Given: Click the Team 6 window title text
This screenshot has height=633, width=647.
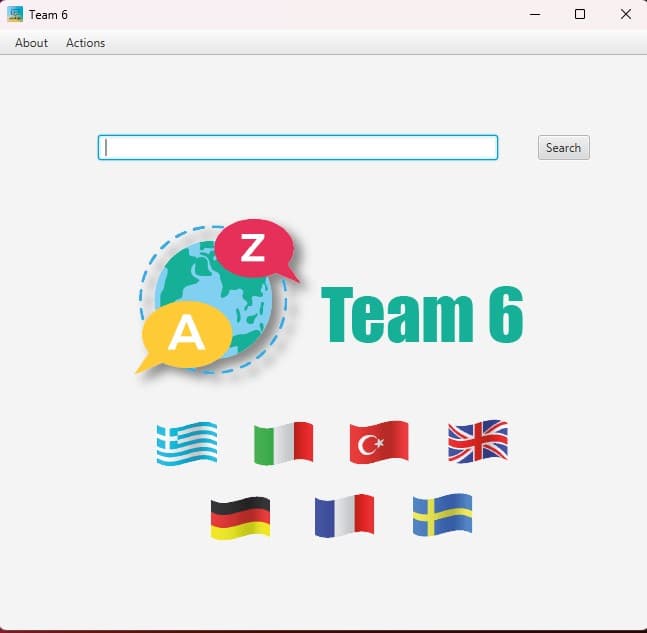Looking at the screenshot, I should pos(48,15).
